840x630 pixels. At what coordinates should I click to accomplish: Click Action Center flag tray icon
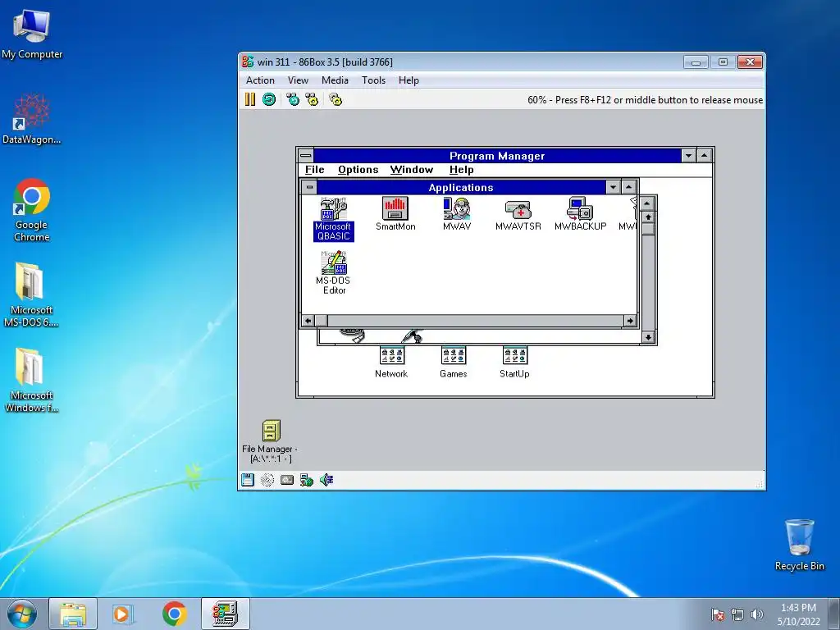[717, 614]
